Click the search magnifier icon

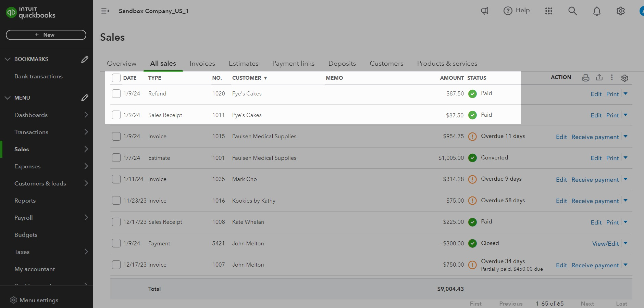coord(572,11)
